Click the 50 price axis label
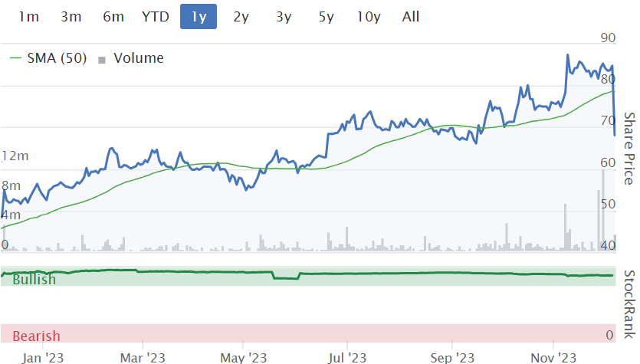Image resolution: width=640 pixels, height=364 pixels. [x=608, y=204]
